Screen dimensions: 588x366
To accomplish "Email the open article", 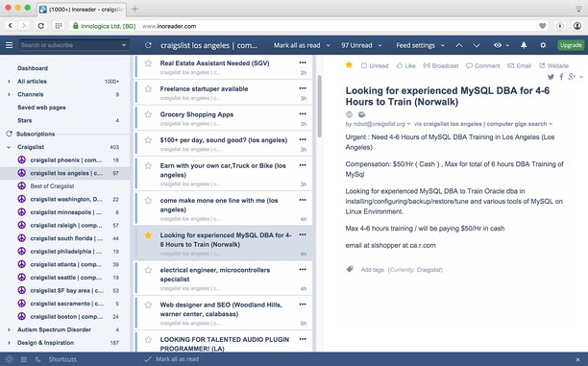I will click(x=520, y=65).
